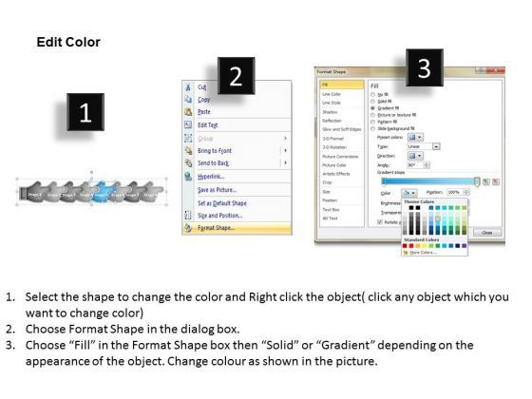Select Line Color in Format Shape sidebar
The width and height of the screenshot is (532, 399).
pos(332,94)
